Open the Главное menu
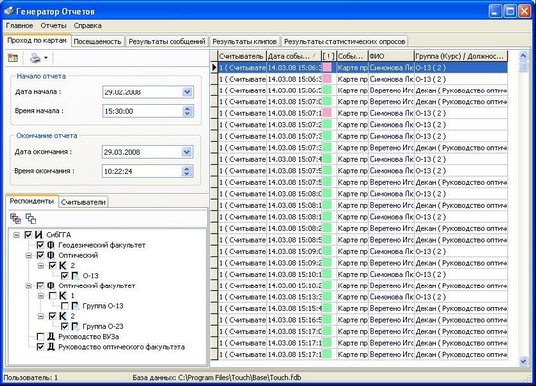The image size is (536, 386). (19, 26)
